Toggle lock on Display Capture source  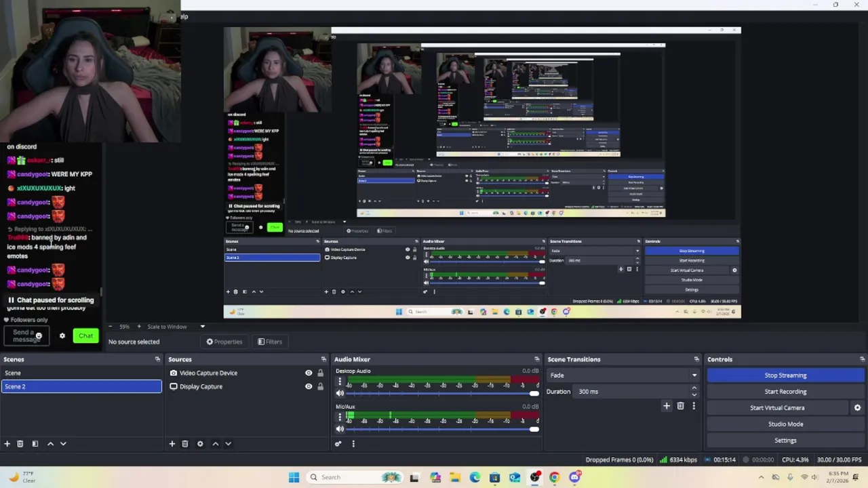(320, 386)
